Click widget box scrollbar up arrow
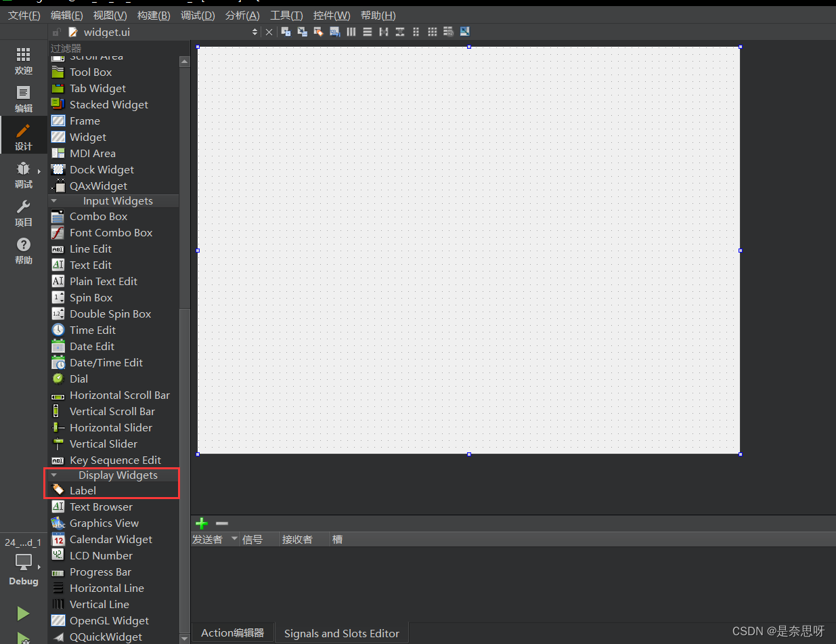The image size is (836, 644). pyautogui.click(x=184, y=62)
